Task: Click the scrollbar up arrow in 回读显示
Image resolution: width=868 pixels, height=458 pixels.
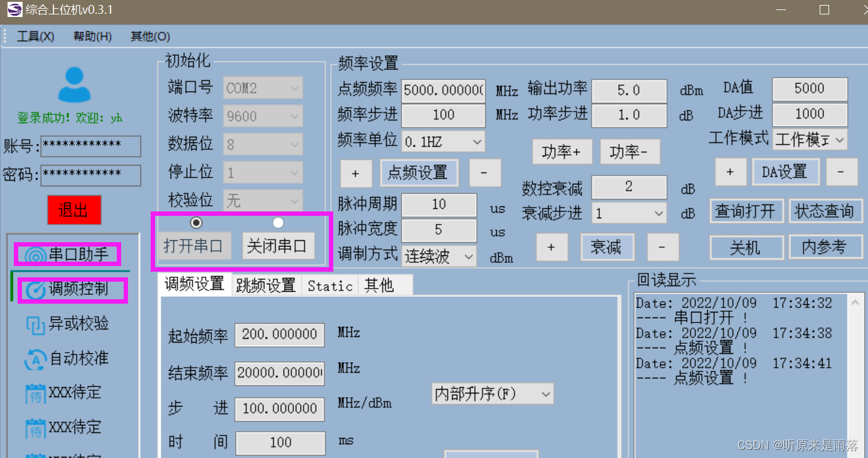Action: pyautogui.click(x=854, y=302)
